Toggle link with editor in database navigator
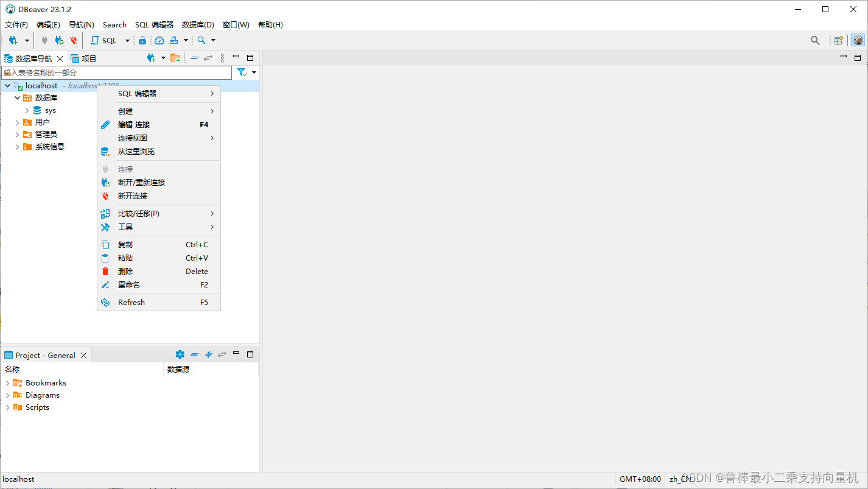Screen dimensions: 868x489 (x=208, y=58)
